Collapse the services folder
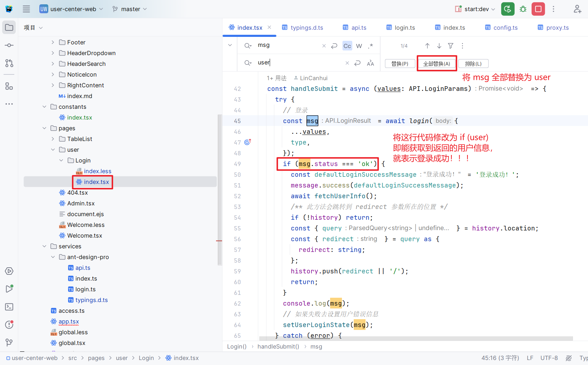This screenshot has height=365, width=588. pos(44,246)
